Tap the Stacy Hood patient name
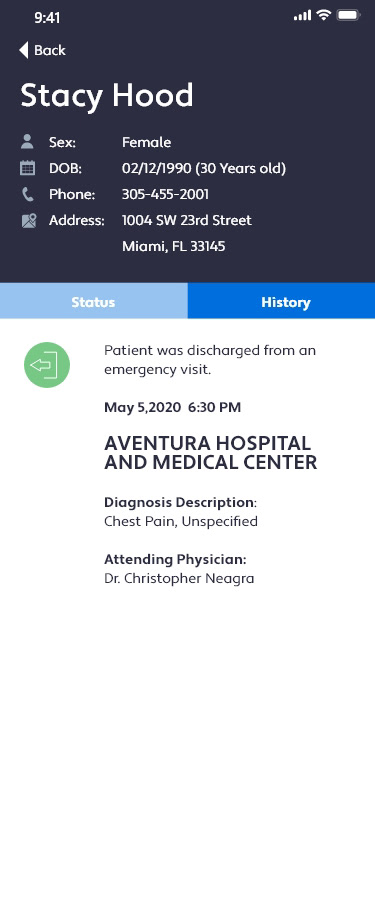 (107, 95)
